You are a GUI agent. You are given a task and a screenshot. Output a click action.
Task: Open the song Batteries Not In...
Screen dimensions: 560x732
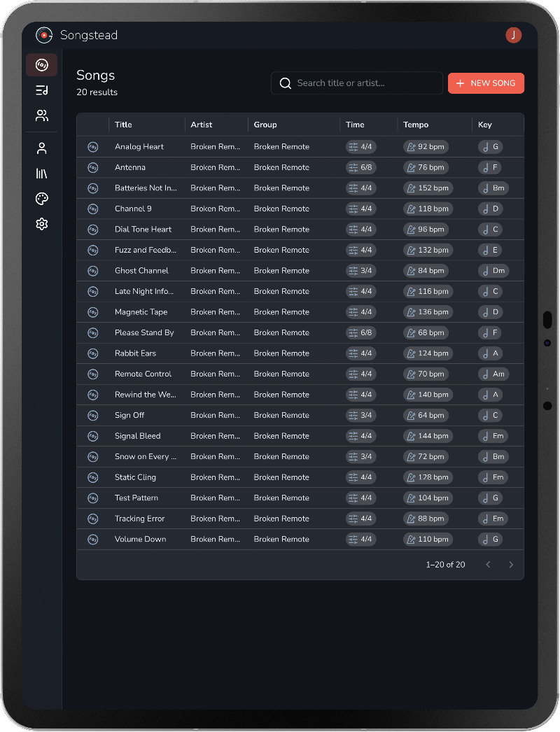(x=146, y=188)
